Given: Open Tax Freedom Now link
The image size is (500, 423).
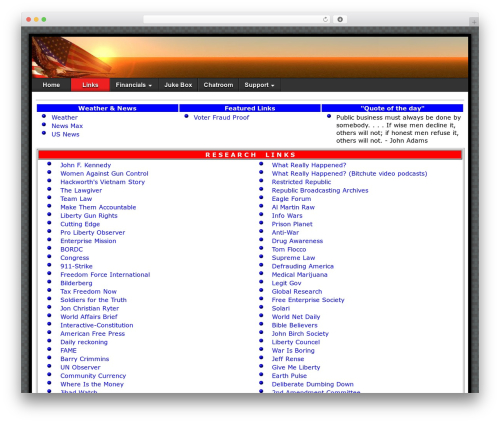Looking at the screenshot, I should click(x=89, y=291).
